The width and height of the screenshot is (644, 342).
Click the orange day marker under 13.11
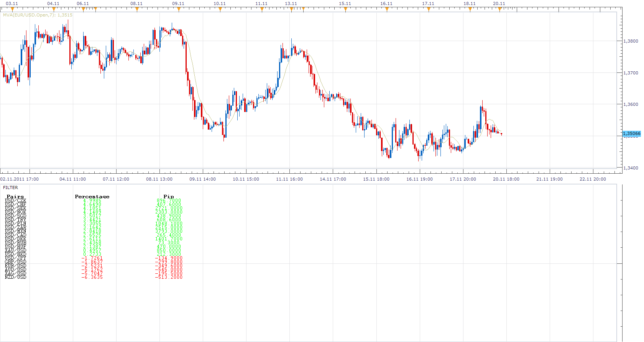(x=291, y=9)
